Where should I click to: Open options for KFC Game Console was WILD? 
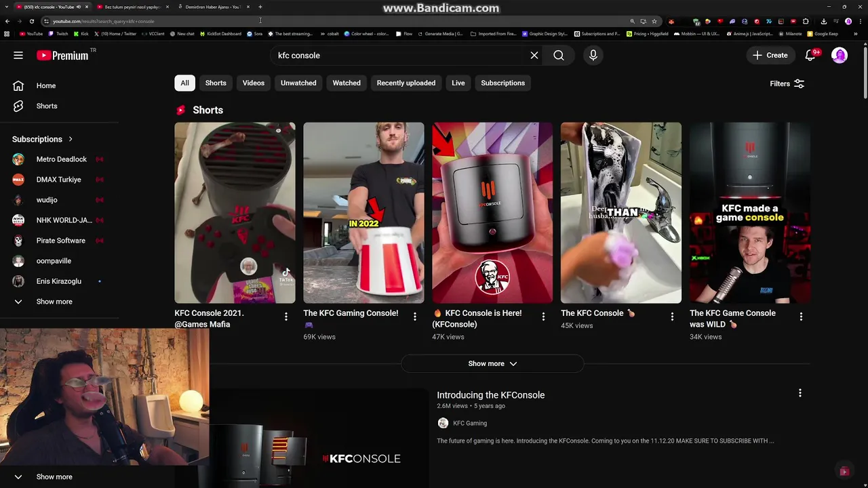point(801,317)
